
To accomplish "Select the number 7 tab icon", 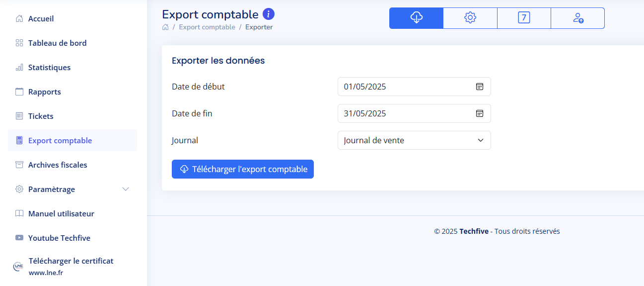I will (x=524, y=18).
